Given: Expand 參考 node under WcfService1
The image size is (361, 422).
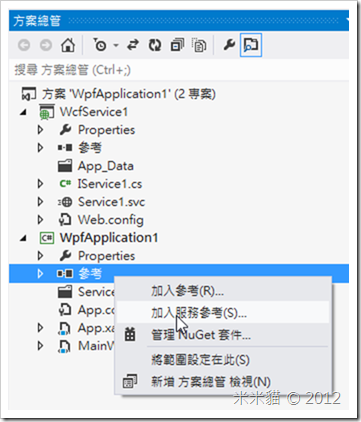Looking at the screenshot, I should point(40,148).
